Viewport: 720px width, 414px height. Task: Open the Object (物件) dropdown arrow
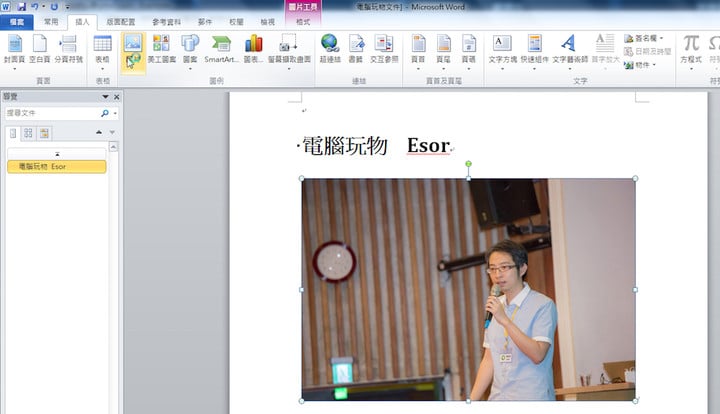(654, 65)
